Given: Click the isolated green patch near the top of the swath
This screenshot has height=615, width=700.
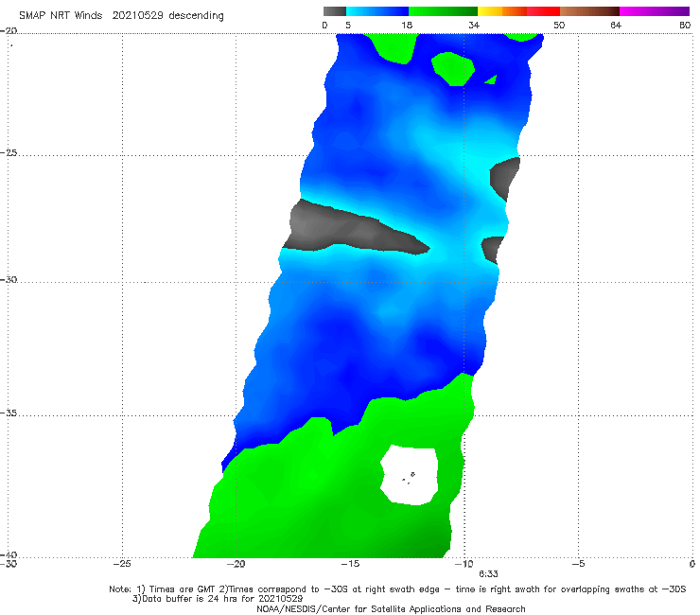Looking at the screenshot, I should click(452, 68).
